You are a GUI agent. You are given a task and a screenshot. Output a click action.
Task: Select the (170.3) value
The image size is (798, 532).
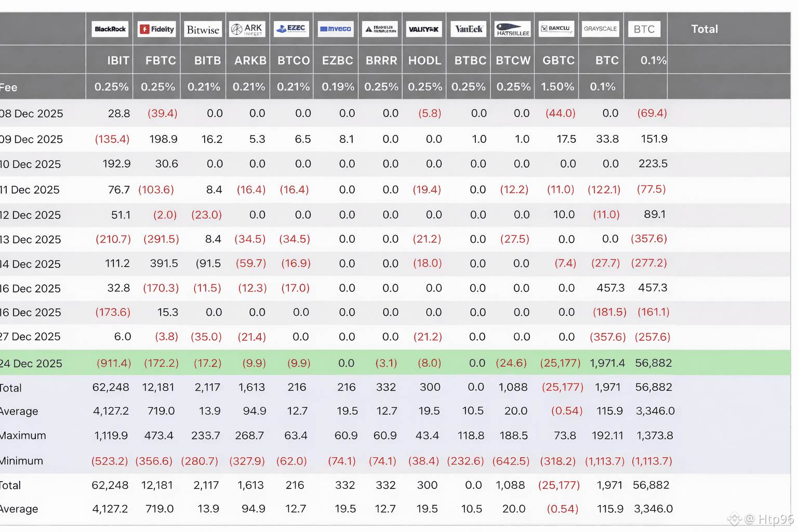(x=161, y=288)
